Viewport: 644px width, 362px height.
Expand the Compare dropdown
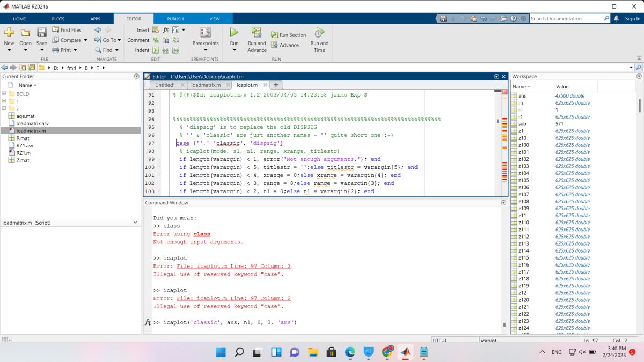click(85, 40)
